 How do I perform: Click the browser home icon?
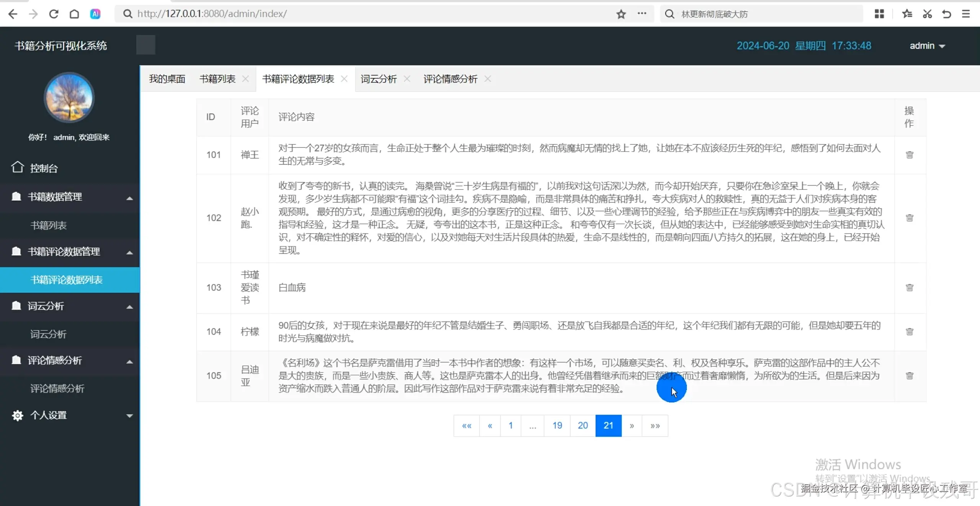point(74,14)
